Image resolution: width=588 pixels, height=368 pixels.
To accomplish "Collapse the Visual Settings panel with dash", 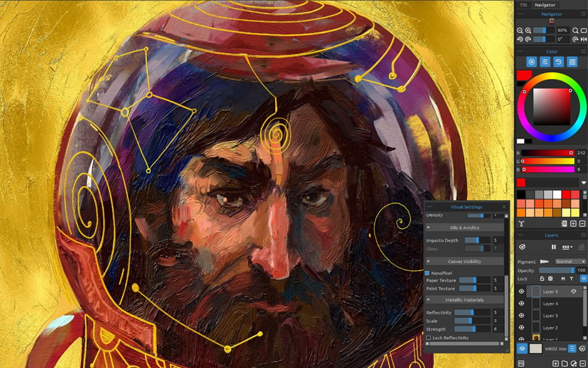I will tap(429, 207).
